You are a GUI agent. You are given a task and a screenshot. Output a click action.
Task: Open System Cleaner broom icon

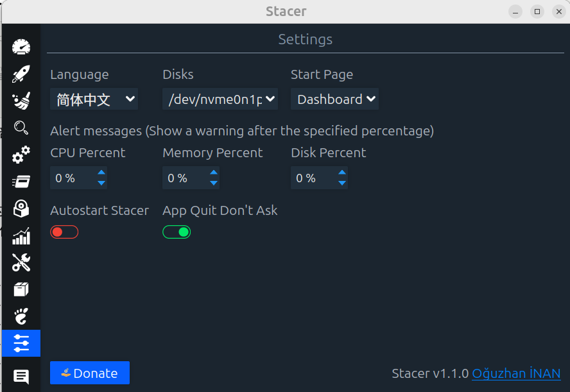click(x=21, y=101)
